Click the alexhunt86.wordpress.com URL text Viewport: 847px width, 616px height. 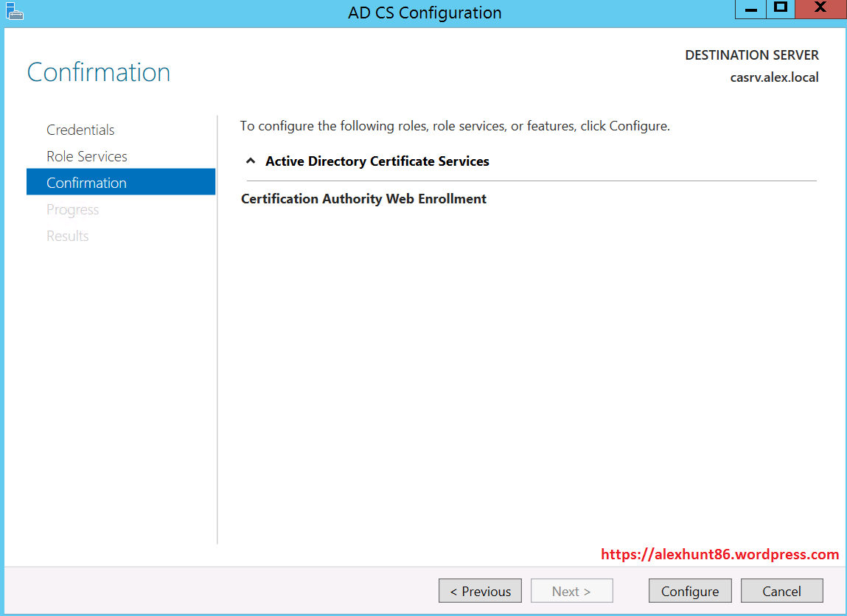tap(719, 555)
